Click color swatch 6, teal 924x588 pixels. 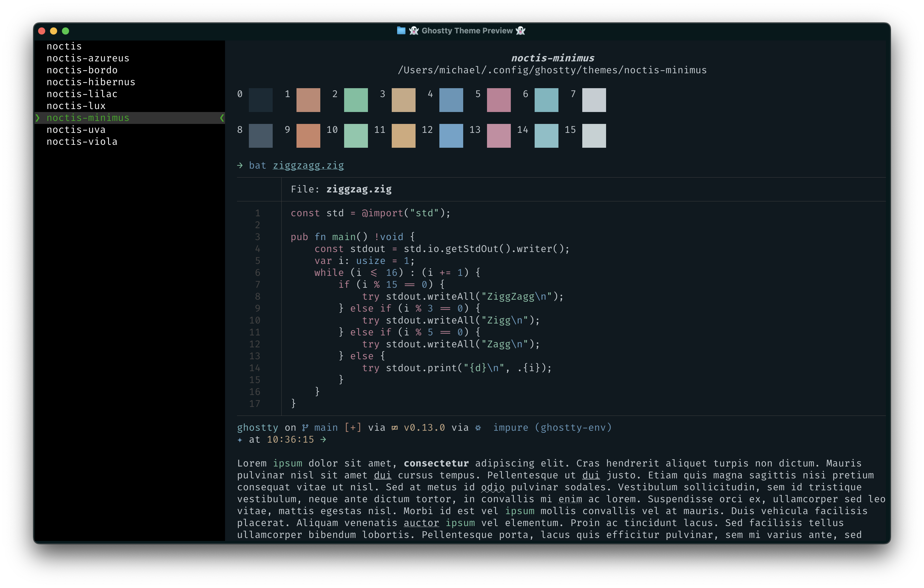pos(546,100)
